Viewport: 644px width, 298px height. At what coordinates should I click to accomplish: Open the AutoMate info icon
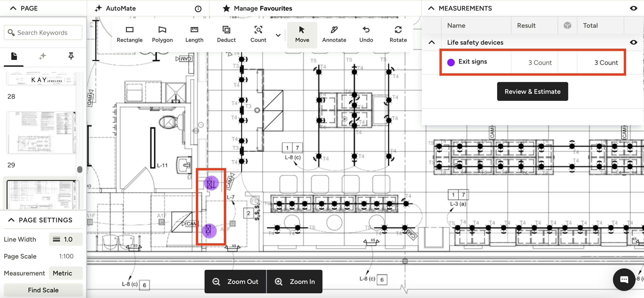coord(198,9)
